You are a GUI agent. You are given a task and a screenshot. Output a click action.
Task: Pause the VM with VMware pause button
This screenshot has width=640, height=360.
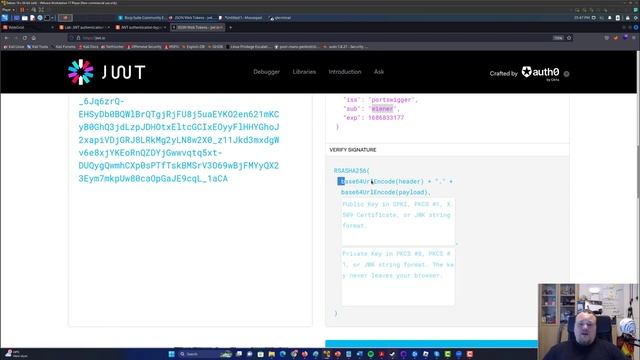coord(22,9)
